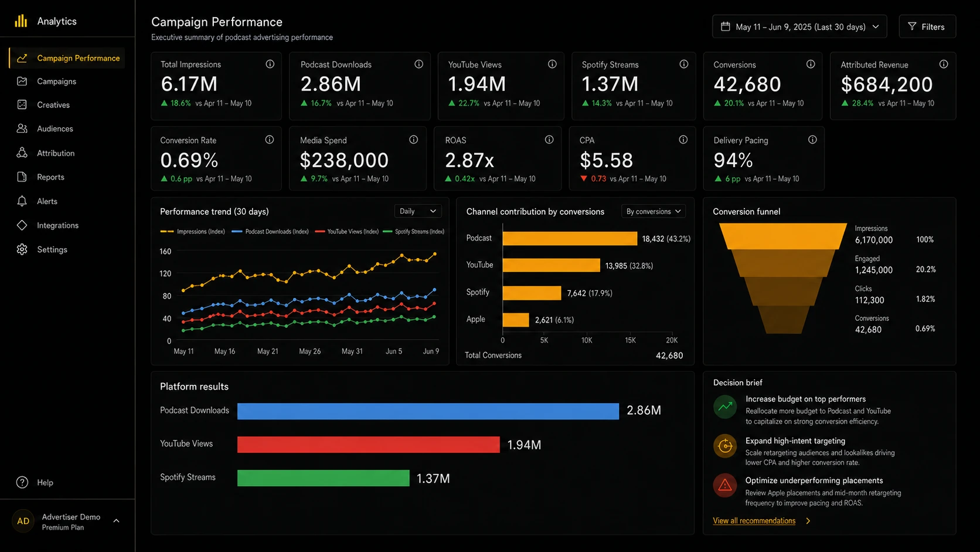Image resolution: width=980 pixels, height=552 pixels.
Task: Click the Increase budget on top performers heading
Action: [805, 399]
